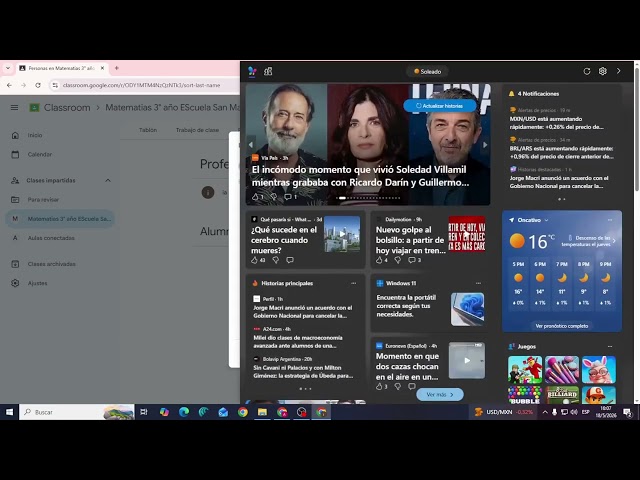This screenshot has height=480, width=640.
Task: Switch to the Tablón tab
Action: 148,130
